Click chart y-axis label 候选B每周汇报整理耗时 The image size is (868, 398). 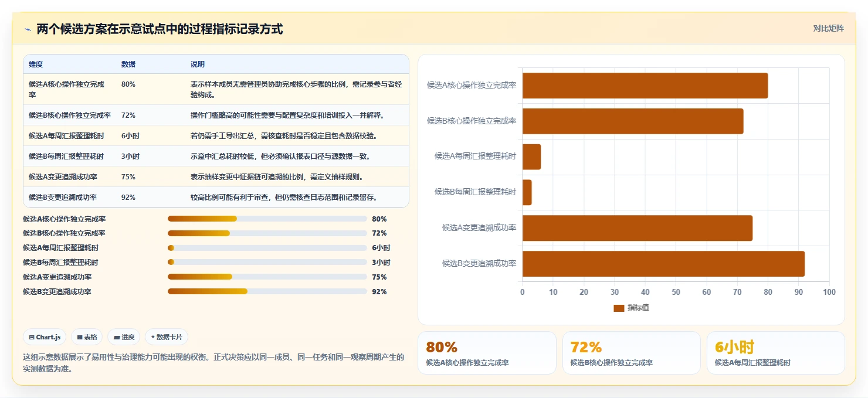pos(475,192)
